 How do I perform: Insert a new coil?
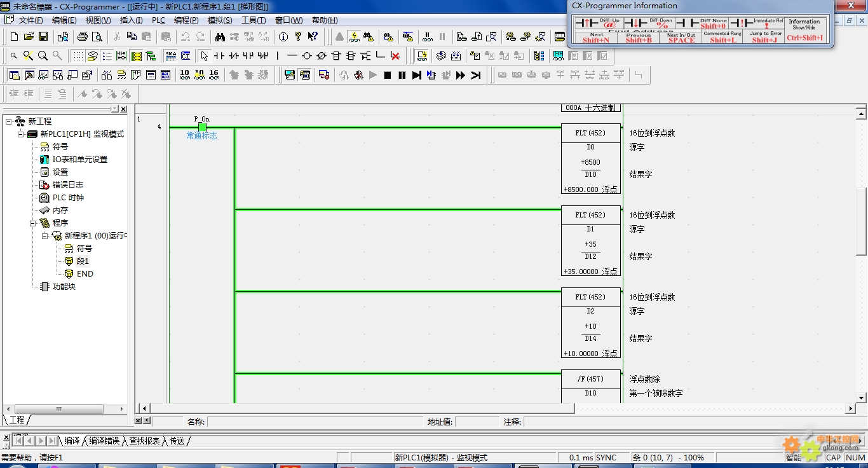(x=306, y=56)
